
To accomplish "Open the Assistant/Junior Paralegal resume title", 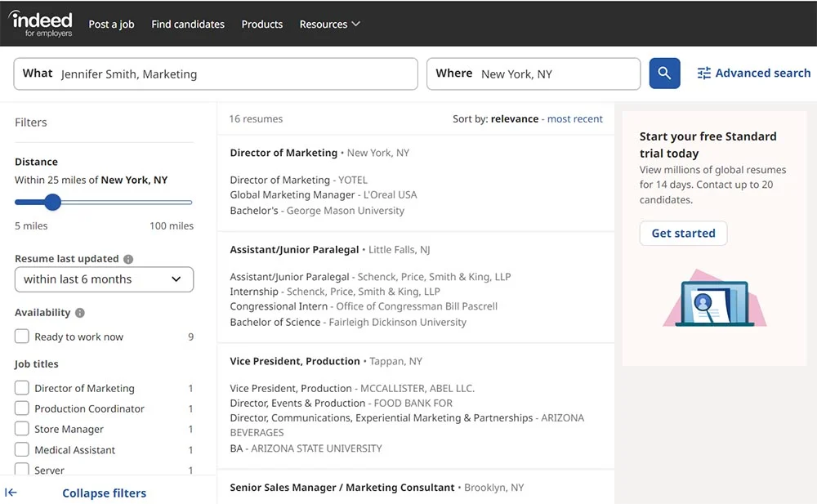I will (294, 250).
